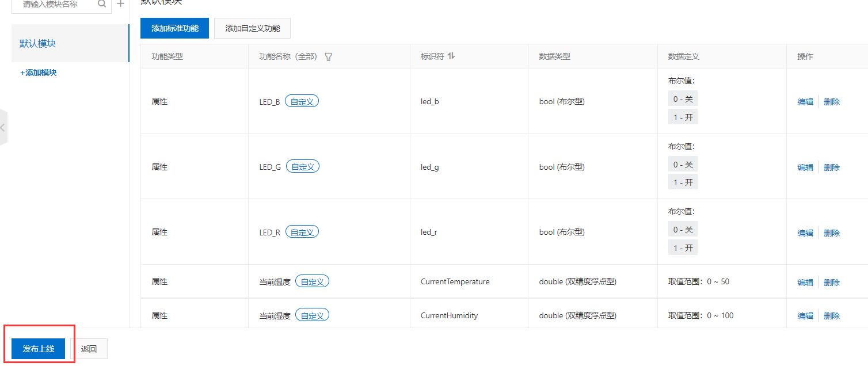Open 自定义 next to 当前温度
This screenshot has height=366, width=868.
coord(312,281)
